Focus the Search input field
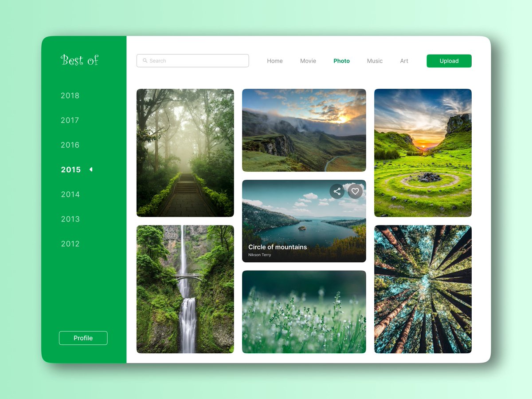Screen dimensions: 532x399 [192, 61]
